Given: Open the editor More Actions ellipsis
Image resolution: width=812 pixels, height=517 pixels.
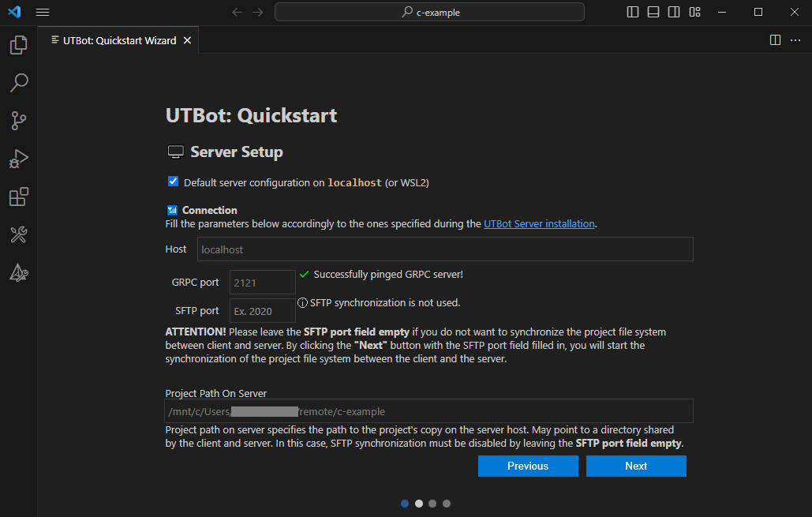Looking at the screenshot, I should (795, 40).
